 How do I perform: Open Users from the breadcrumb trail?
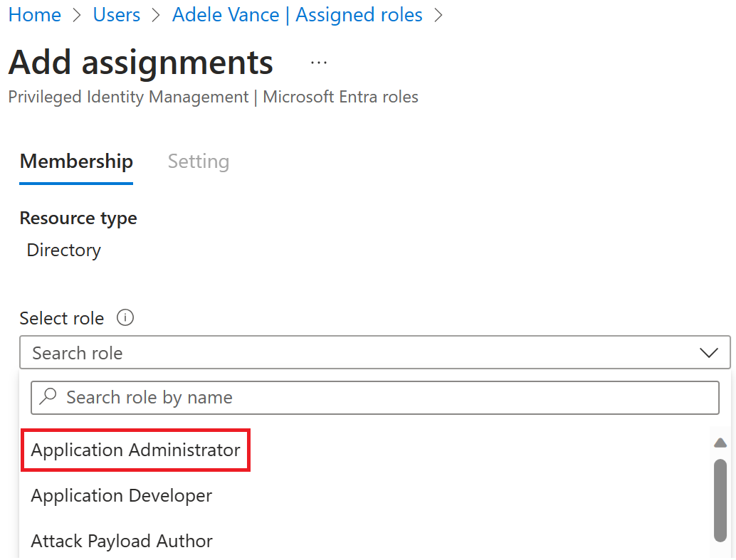(116, 14)
